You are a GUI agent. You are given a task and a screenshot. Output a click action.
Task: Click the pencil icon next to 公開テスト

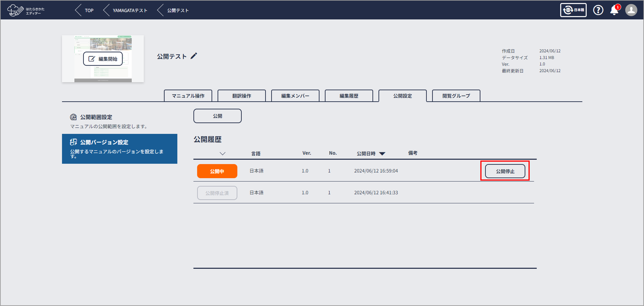pos(194,56)
